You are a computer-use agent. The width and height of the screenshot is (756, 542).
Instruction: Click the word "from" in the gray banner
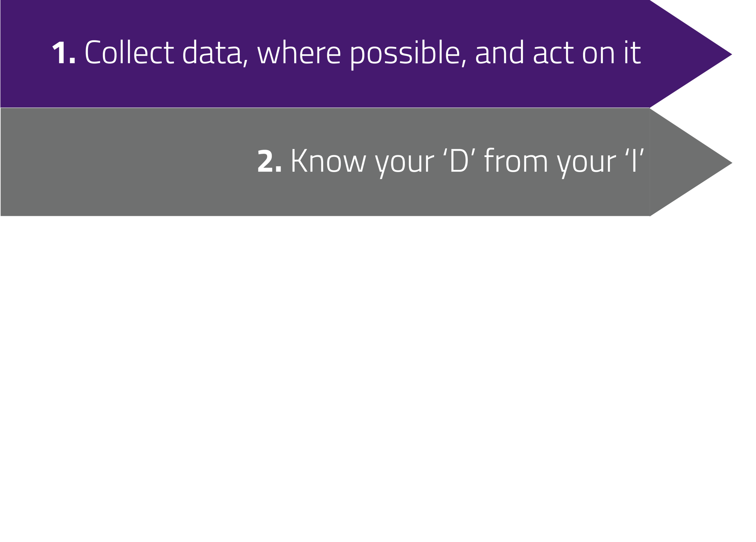point(516,161)
